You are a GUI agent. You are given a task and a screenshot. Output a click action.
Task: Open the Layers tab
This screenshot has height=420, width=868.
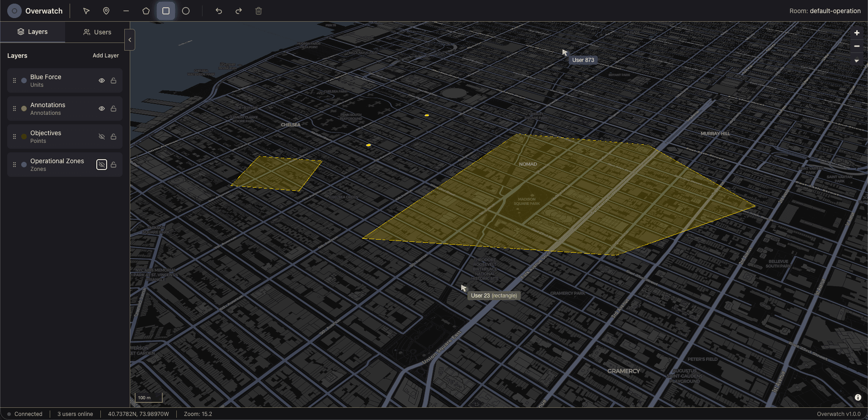tap(33, 32)
